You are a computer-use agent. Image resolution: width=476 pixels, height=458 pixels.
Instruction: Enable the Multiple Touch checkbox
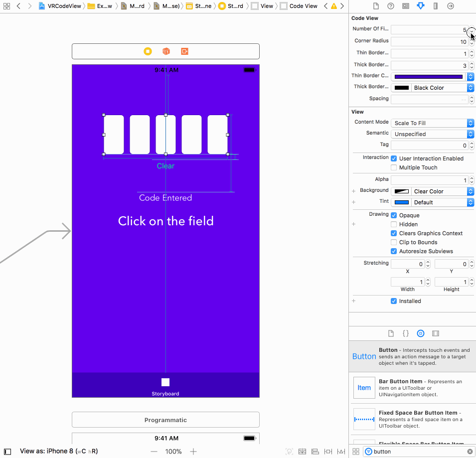tap(394, 167)
